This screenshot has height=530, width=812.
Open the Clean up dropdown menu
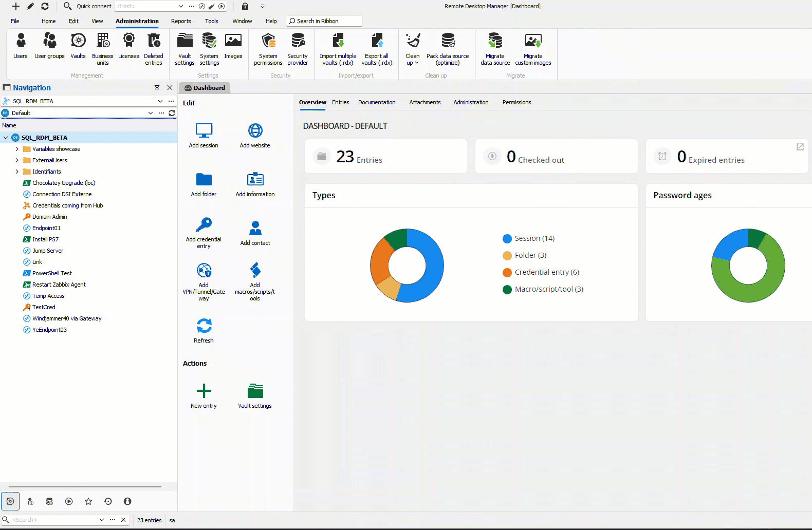[413, 49]
